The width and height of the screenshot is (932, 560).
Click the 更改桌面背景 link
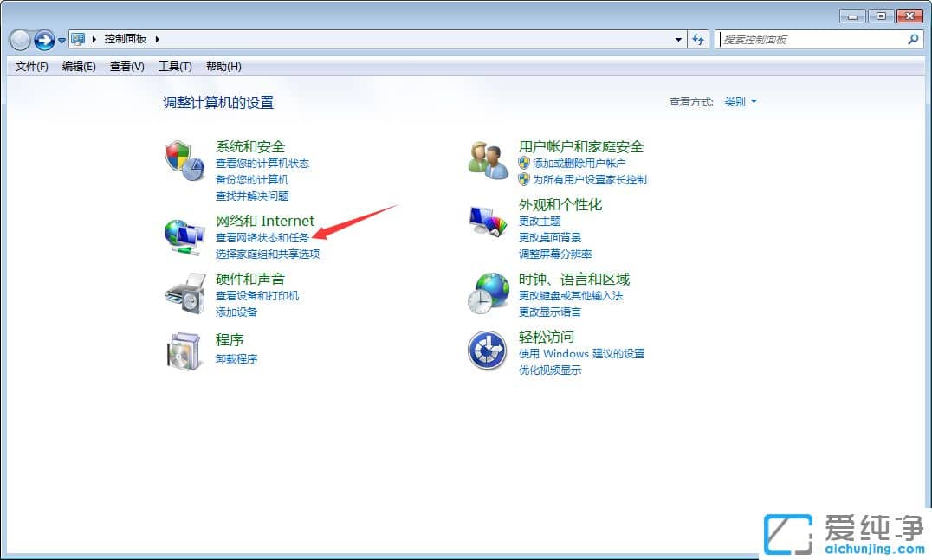(549, 237)
